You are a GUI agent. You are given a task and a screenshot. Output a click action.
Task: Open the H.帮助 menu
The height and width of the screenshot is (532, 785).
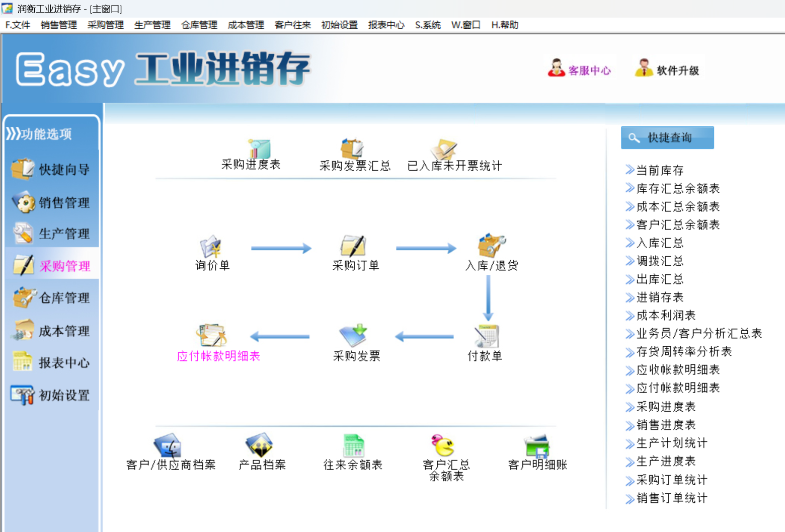coord(505,25)
